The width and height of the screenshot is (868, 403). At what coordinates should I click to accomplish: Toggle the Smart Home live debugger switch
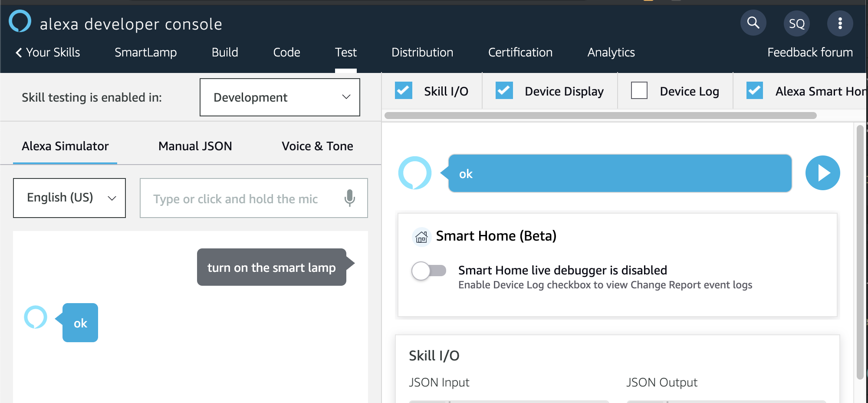click(x=429, y=271)
